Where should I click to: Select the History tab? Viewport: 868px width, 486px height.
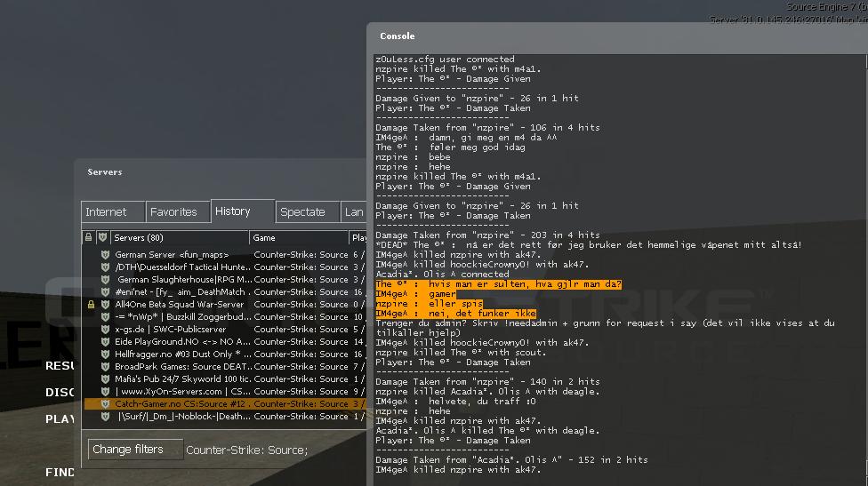click(243, 211)
